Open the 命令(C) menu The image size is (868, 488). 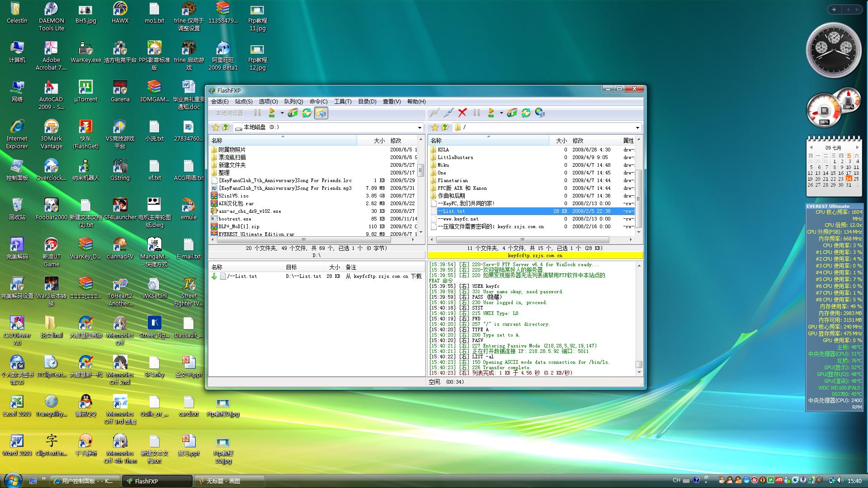click(x=318, y=102)
